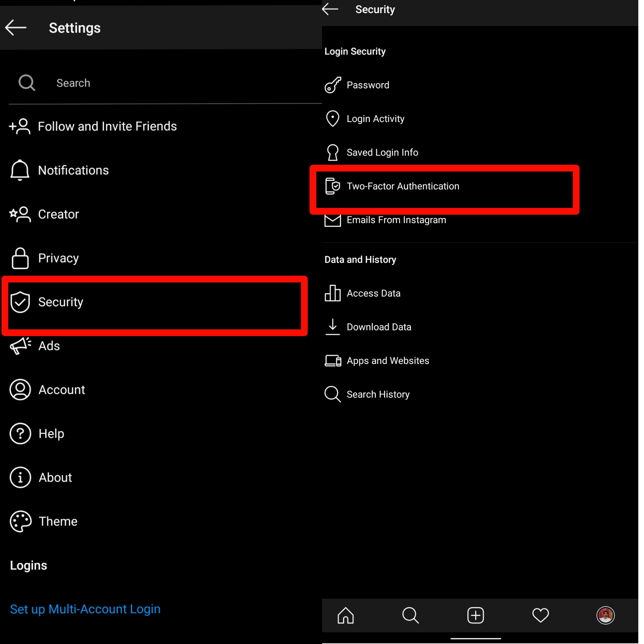Open Two-Factor Authentication

tap(402, 186)
